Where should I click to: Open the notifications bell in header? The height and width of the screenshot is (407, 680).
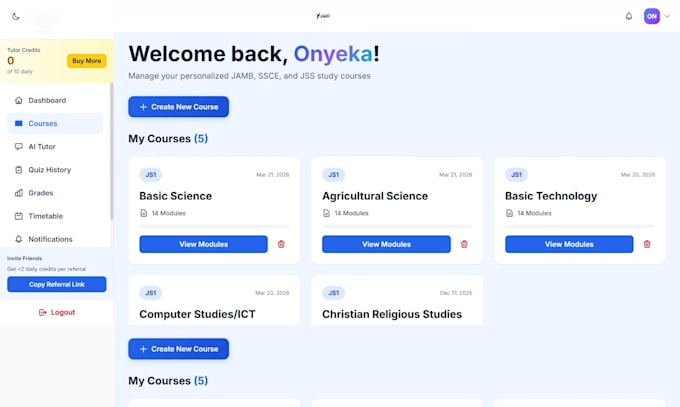(x=628, y=16)
